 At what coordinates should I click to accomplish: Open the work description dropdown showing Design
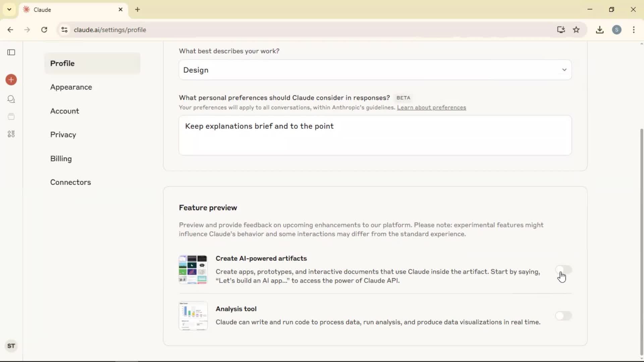375,70
